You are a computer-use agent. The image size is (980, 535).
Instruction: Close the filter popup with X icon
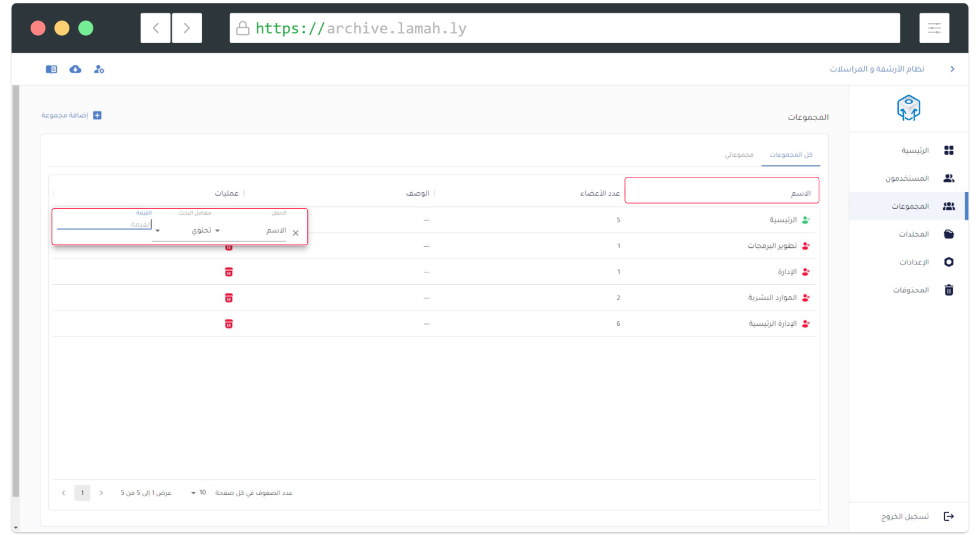coord(295,233)
